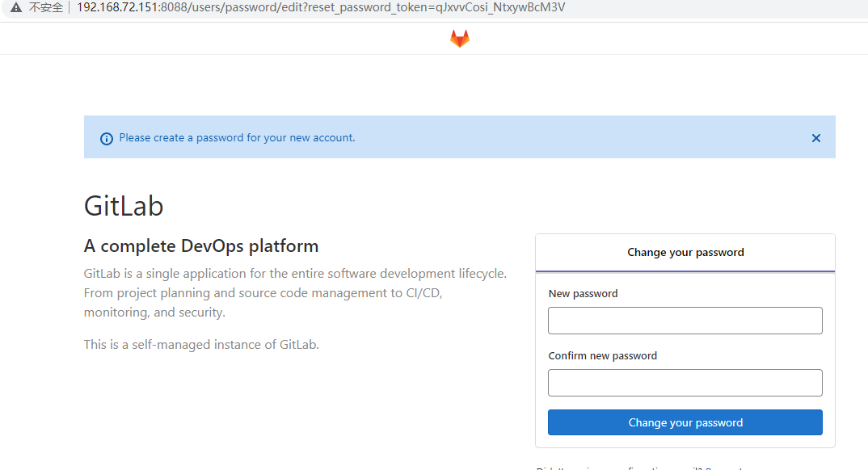Click the 不安全 security label

(46, 8)
